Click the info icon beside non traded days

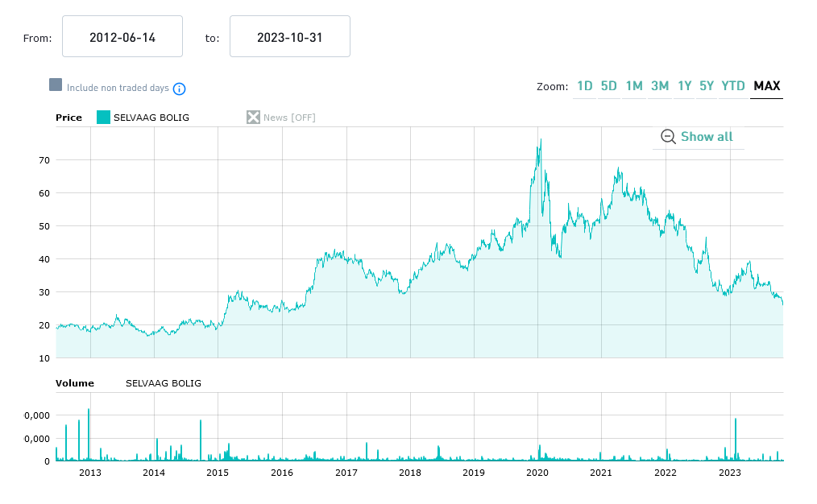click(180, 89)
